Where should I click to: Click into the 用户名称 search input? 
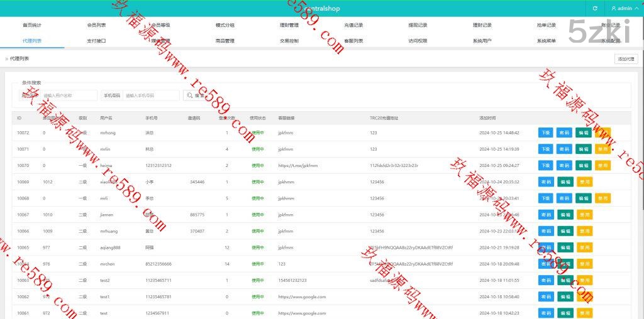[69, 95]
